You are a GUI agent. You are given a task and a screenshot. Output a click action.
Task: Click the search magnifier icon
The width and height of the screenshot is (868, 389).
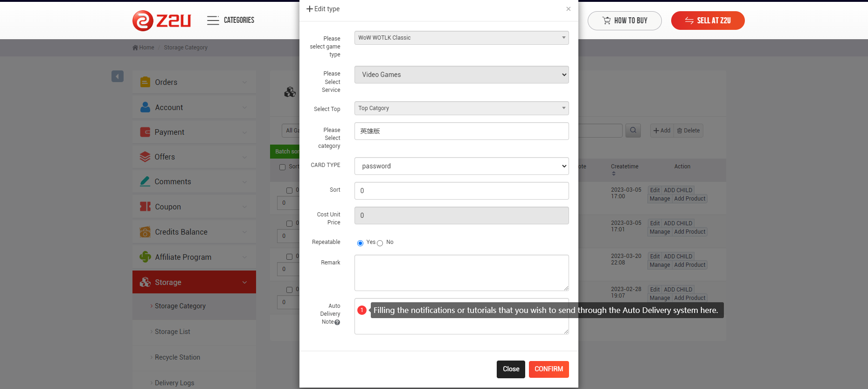tap(633, 131)
